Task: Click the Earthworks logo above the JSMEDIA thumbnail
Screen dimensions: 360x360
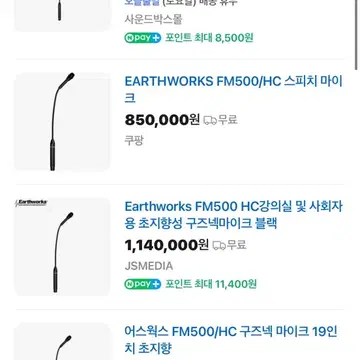Action: (x=32, y=203)
